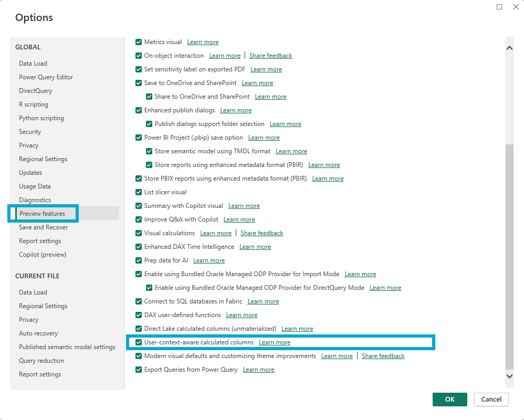
Task: Go to R scripting options
Action: [34, 104]
